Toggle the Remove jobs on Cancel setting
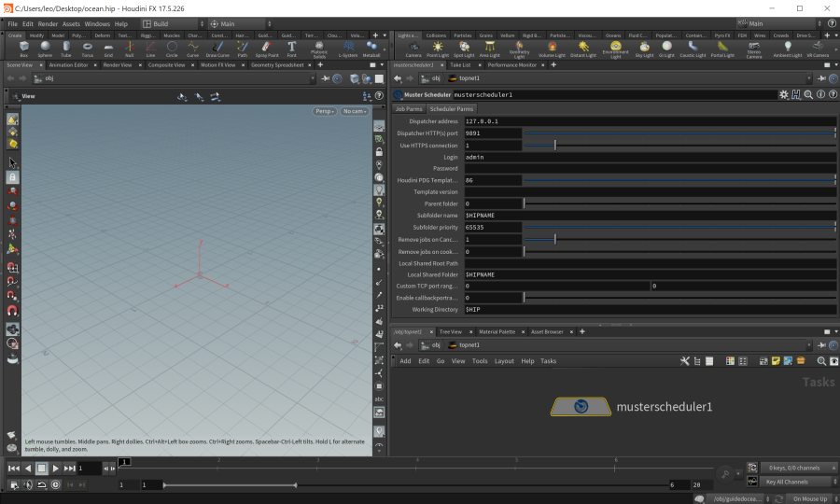 [x=493, y=240]
